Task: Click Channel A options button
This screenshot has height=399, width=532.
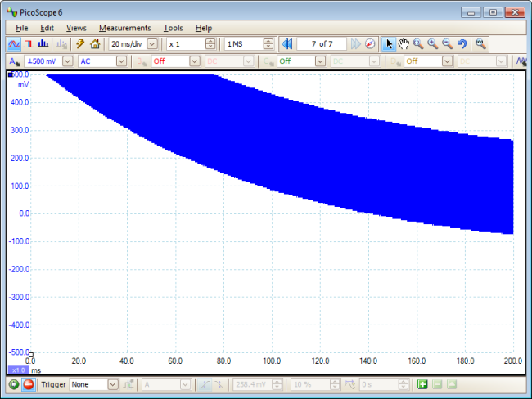Action: pos(14,61)
